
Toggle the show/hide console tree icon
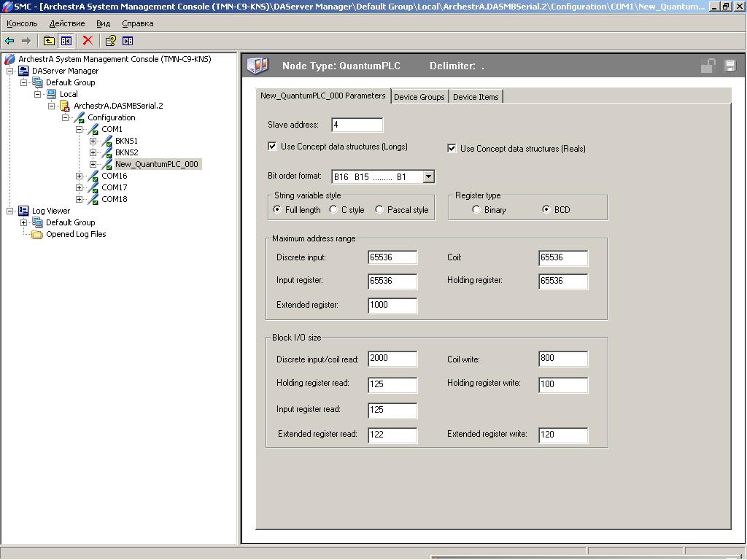(x=66, y=41)
